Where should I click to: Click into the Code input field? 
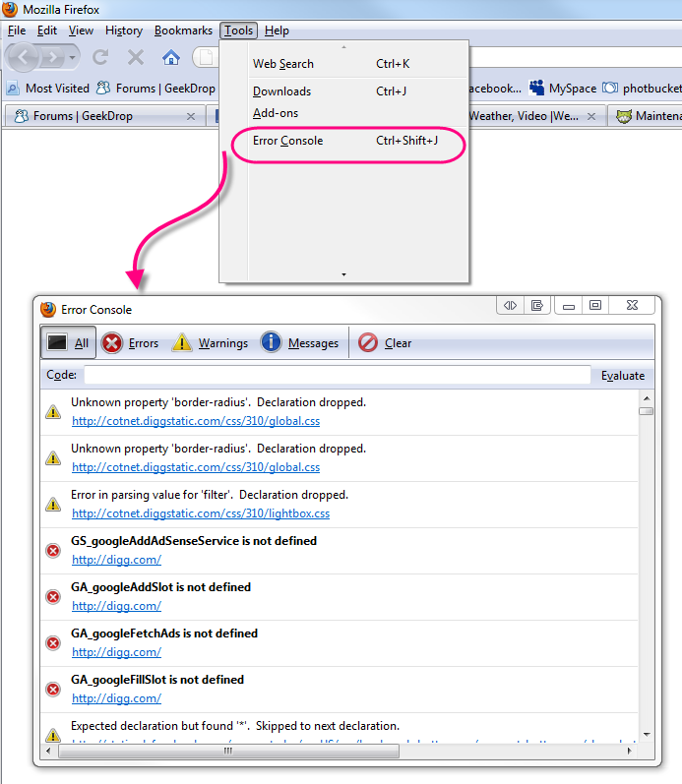point(337,375)
